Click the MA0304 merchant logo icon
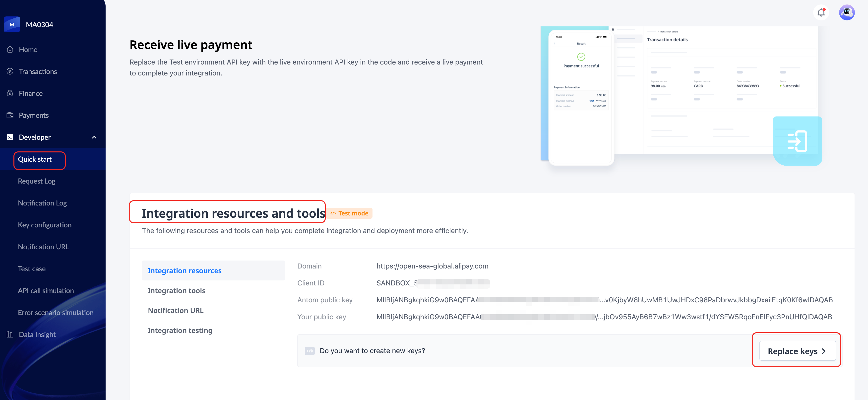Image resolution: width=868 pixels, height=400 pixels. tap(12, 25)
